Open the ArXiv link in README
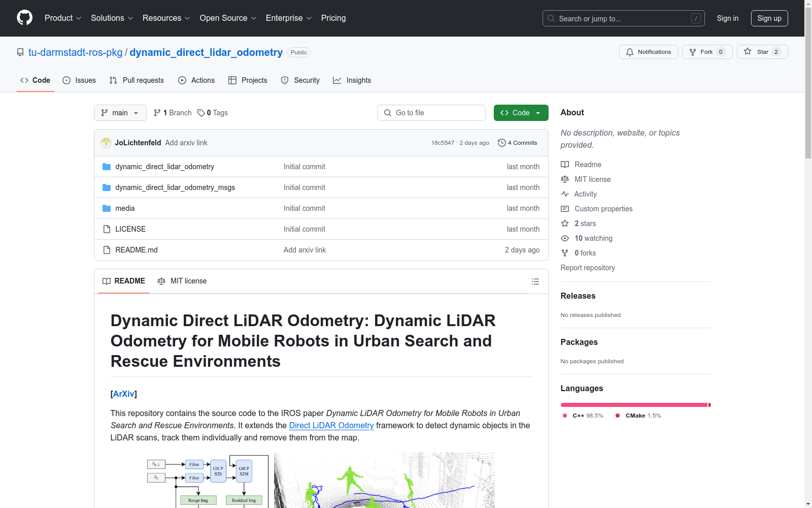The width and height of the screenshot is (812, 508). coord(124,394)
